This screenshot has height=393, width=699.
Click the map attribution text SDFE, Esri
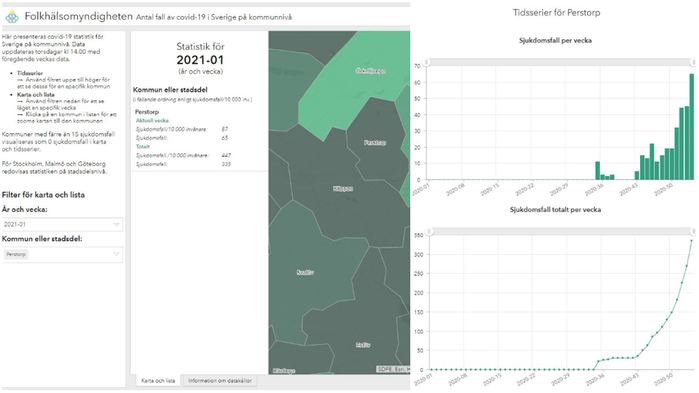[393, 369]
